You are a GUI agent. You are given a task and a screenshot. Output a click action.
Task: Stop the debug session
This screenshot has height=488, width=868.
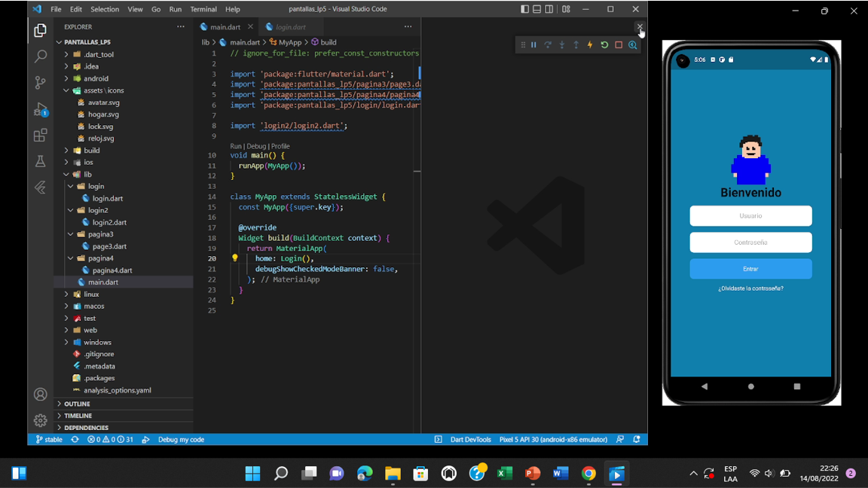(619, 45)
